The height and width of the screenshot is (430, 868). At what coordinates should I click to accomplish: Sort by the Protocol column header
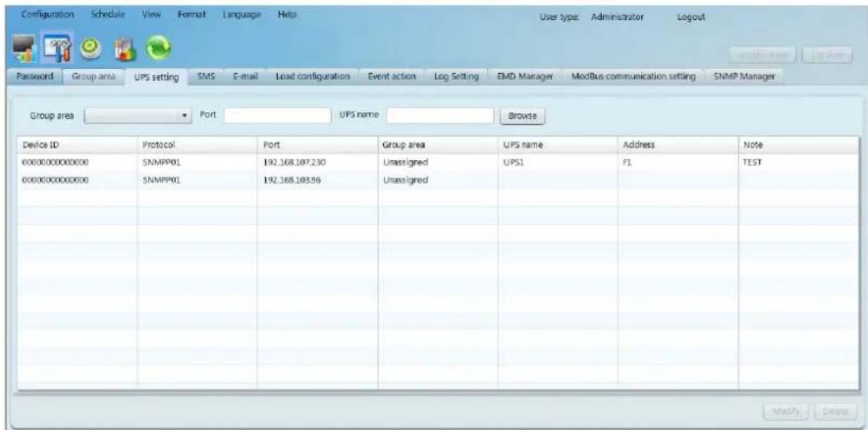pyautogui.click(x=197, y=144)
